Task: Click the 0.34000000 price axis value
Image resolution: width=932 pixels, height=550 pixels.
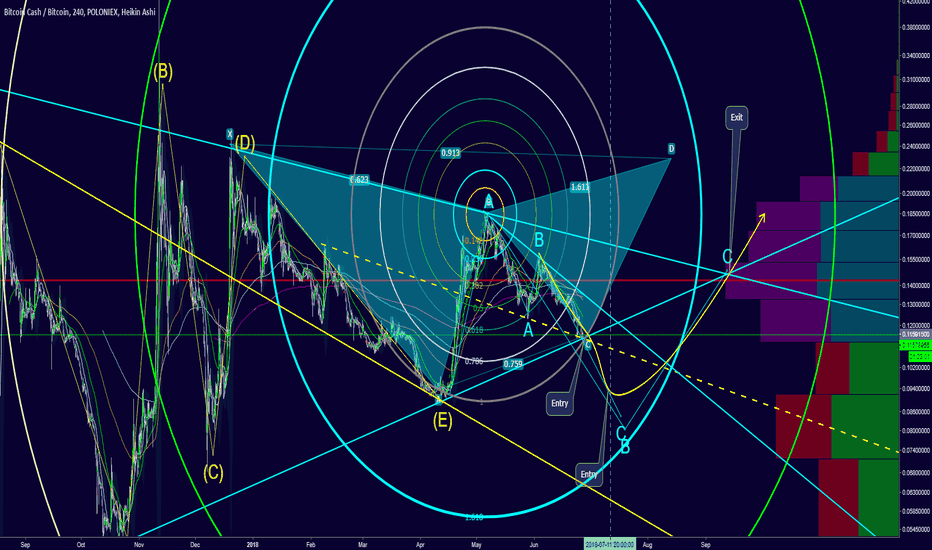Action: click(916, 56)
